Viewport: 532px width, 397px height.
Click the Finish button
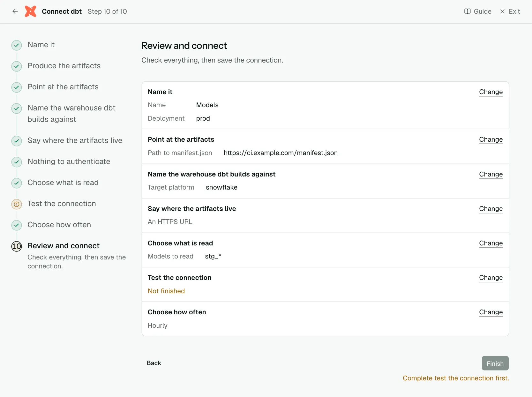[495, 363]
